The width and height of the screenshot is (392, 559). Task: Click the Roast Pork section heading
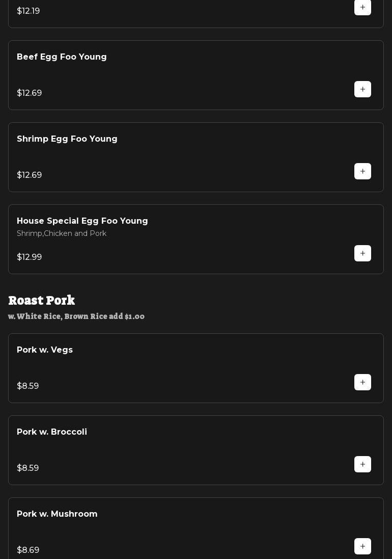tap(42, 300)
